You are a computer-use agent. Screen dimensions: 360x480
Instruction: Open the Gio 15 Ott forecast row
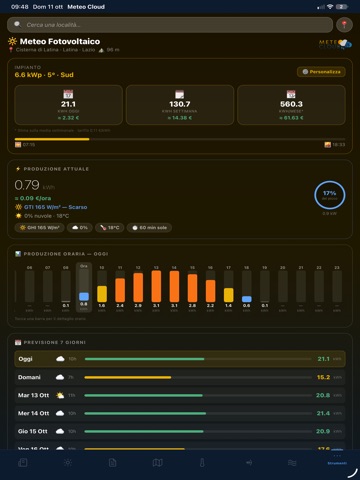pyautogui.click(x=180, y=431)
